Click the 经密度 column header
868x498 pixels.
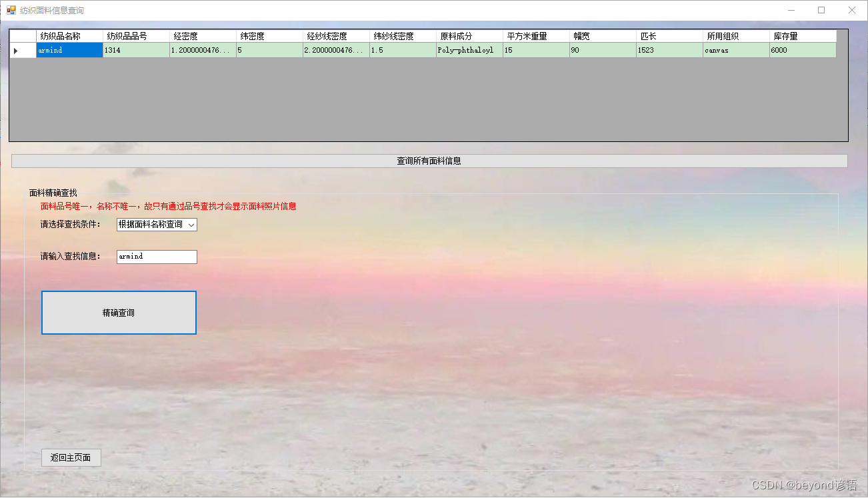pyautogui.click(x=203, y=37)
